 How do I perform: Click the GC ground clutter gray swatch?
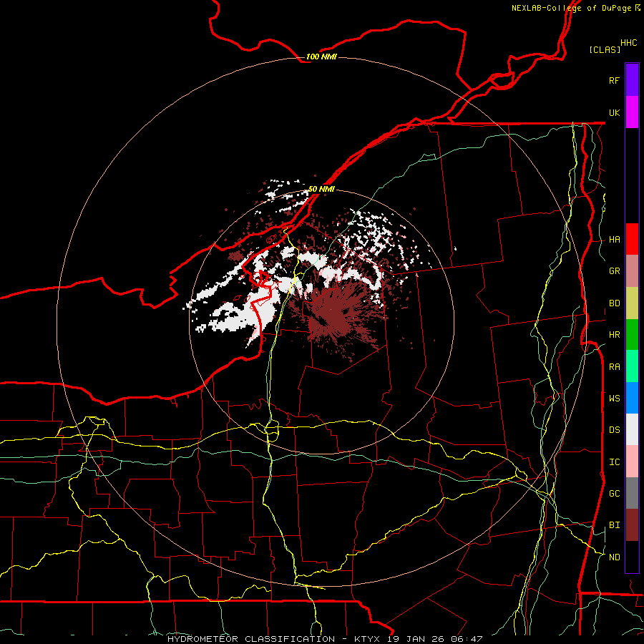point(632,493)
